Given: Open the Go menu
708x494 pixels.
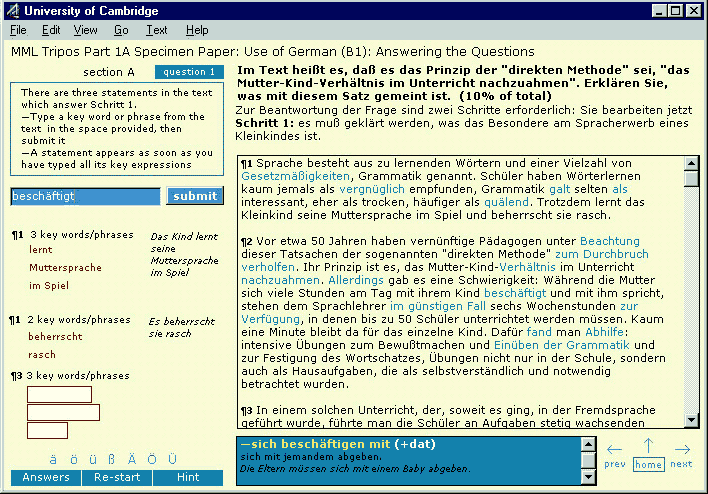Looking at the screenshot, I should [121, 30].
